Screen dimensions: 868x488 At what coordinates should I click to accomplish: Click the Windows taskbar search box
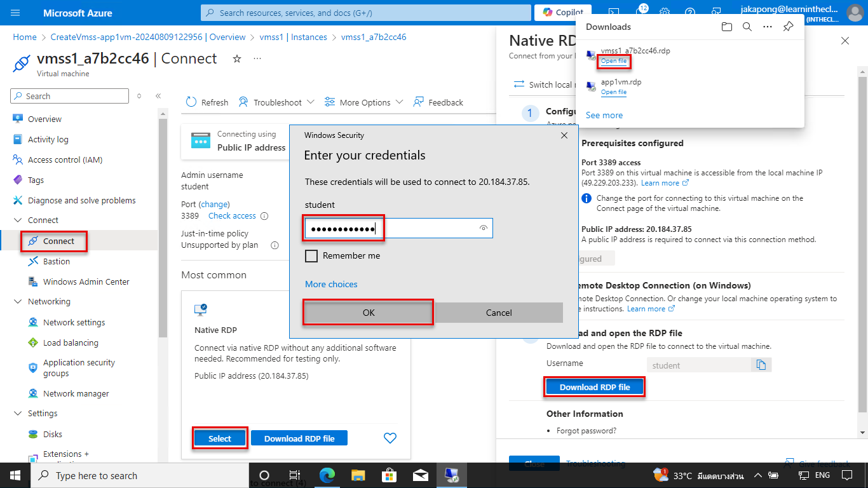click(x=140, y=475)
